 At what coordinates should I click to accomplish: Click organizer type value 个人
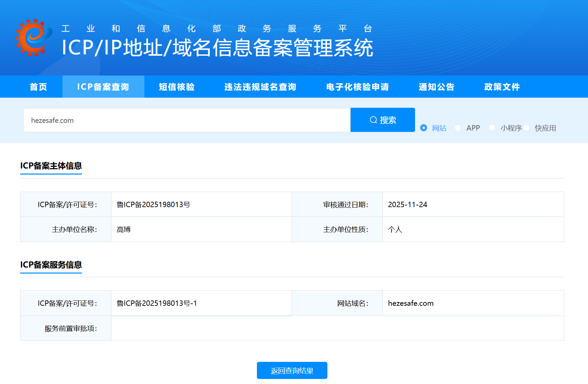(x=395, y=229)
